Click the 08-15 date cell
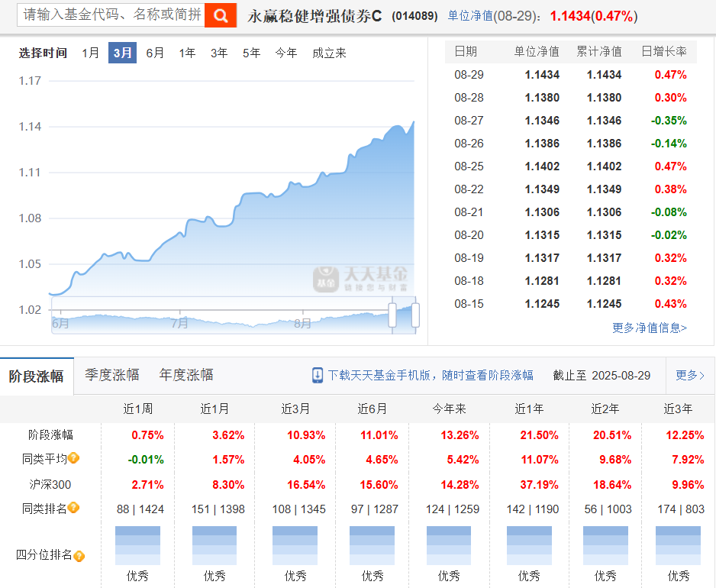The height and width of the screenshot is (588, 716). (x=469, y=303)
